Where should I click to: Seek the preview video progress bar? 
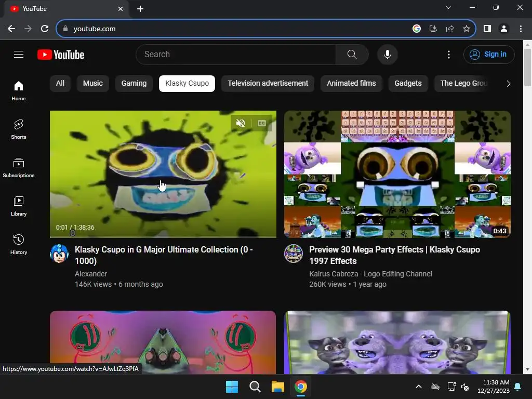pos(163,236)
